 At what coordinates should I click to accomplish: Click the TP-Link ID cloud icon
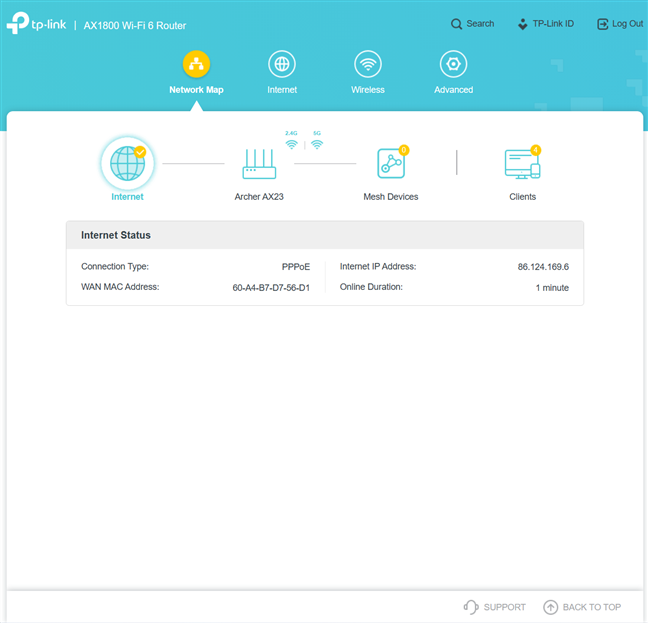(523, 24)
